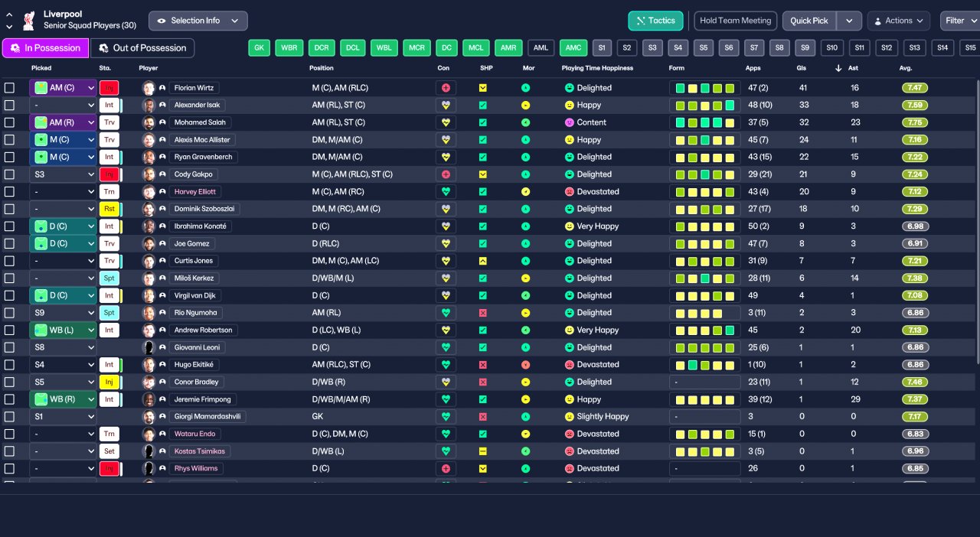
Task: Click Giorgi Mamardashvili's slightly happy face icon
Action: 569,417
